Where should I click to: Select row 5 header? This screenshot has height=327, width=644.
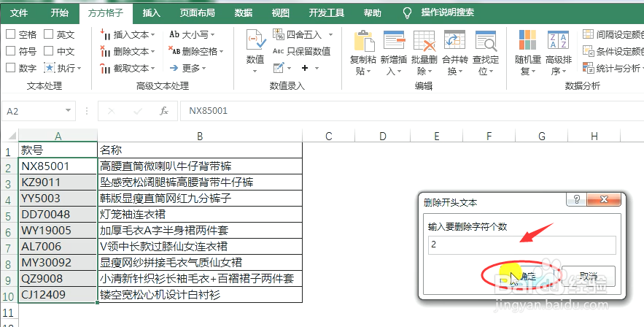click(9, 215)
